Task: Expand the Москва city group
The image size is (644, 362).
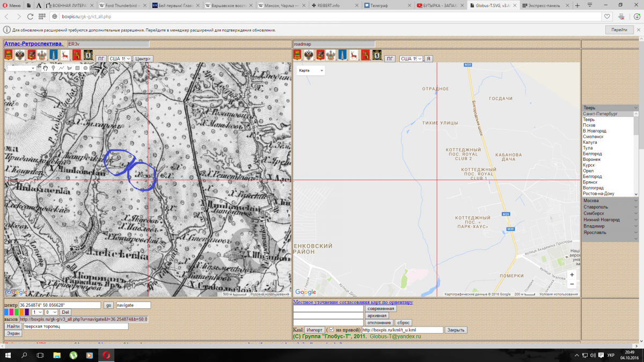Action: pyautogui.click(x=610, y=201)
